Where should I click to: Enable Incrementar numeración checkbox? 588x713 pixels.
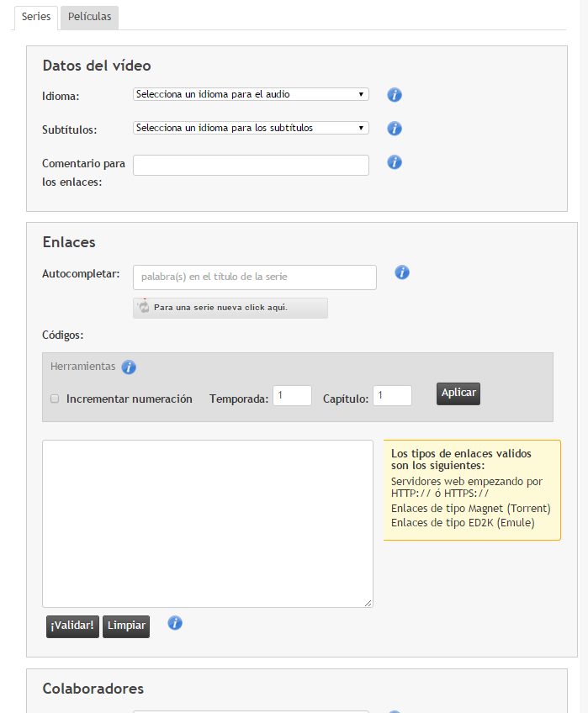click(x=55, y=399)
